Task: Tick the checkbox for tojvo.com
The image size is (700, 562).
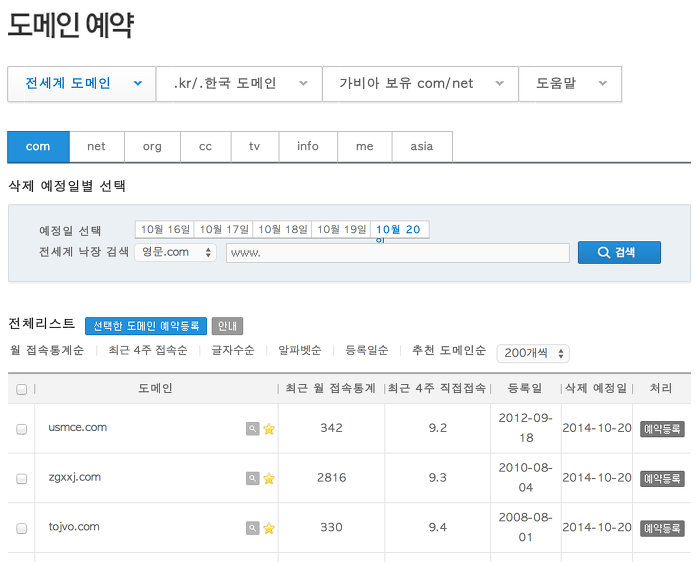Action: pos(21,529)
